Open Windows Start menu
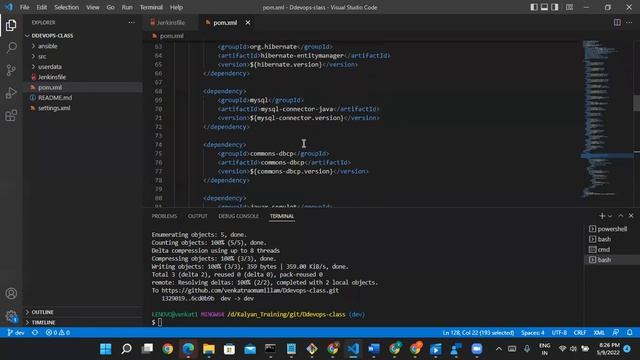 click(x=106, y=349)
